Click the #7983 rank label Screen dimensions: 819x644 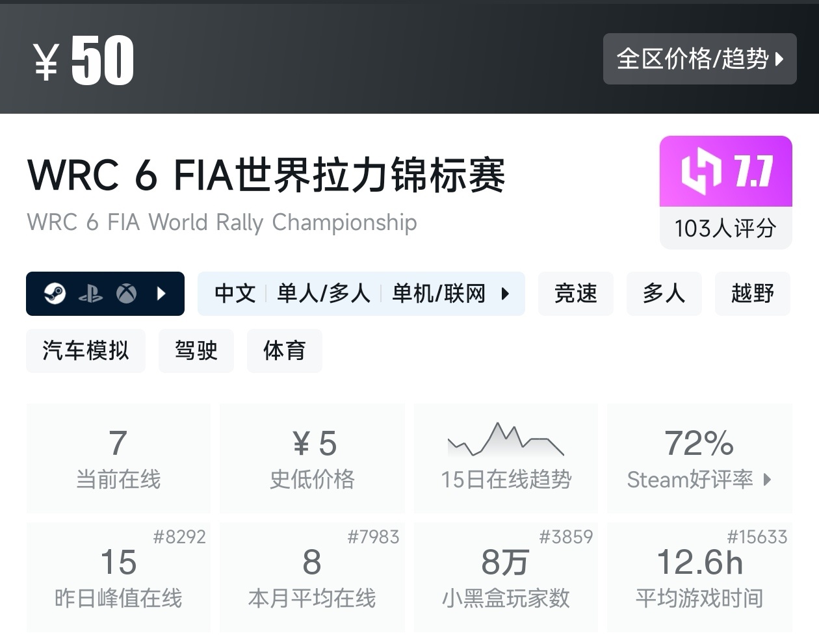[x=373, y=537]
